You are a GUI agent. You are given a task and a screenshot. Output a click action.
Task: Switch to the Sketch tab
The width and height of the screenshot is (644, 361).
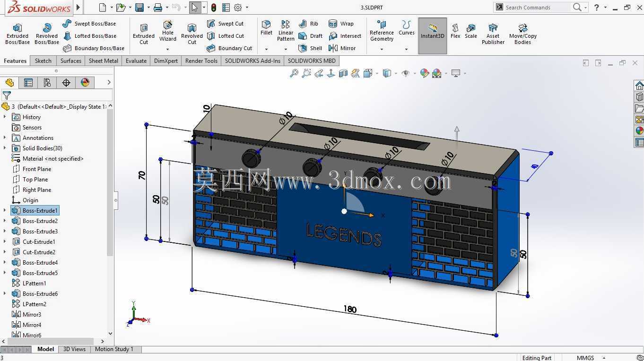tap(43, 60)
